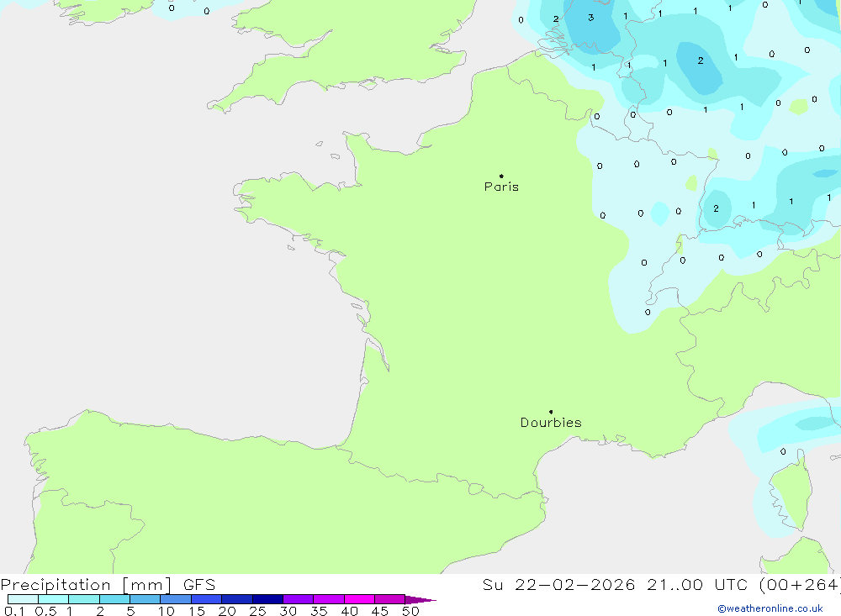Click the '0.5' legend scale value

coord(45,611)
